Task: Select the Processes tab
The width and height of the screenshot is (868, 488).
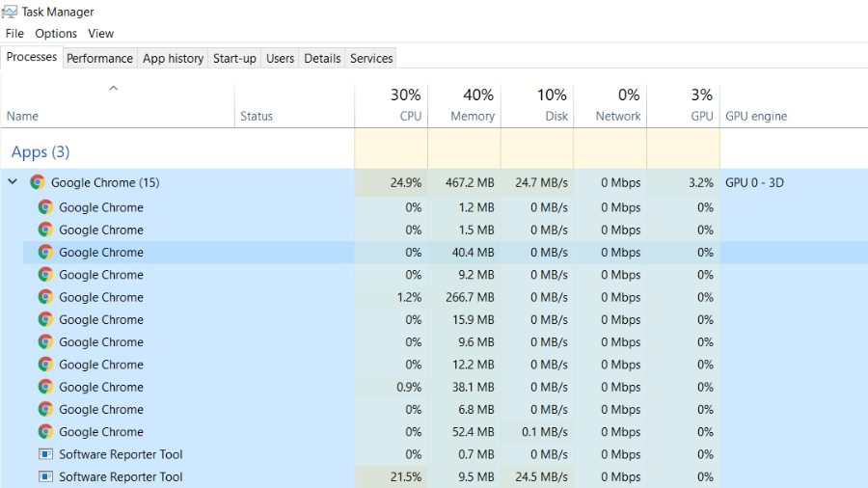Action: coord(32,57)
